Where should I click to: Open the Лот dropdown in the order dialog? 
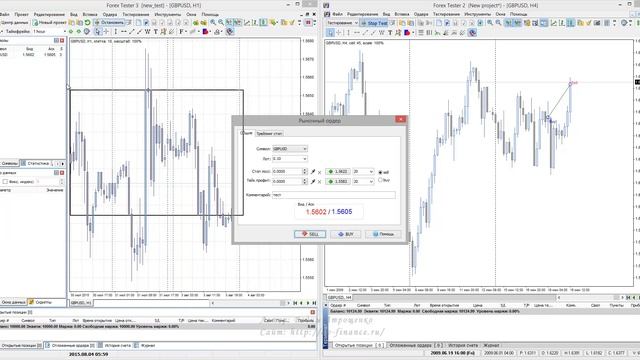pos(290,159)
